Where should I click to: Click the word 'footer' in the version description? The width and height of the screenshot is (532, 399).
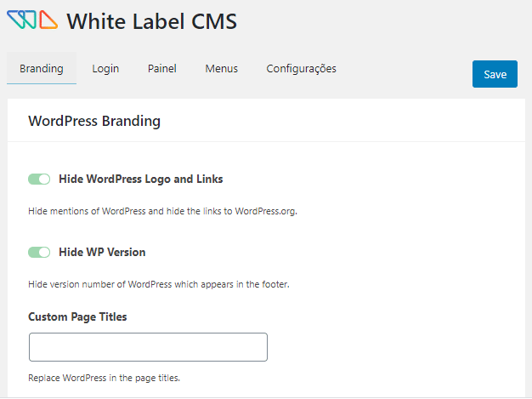click(x=274, y=284)
